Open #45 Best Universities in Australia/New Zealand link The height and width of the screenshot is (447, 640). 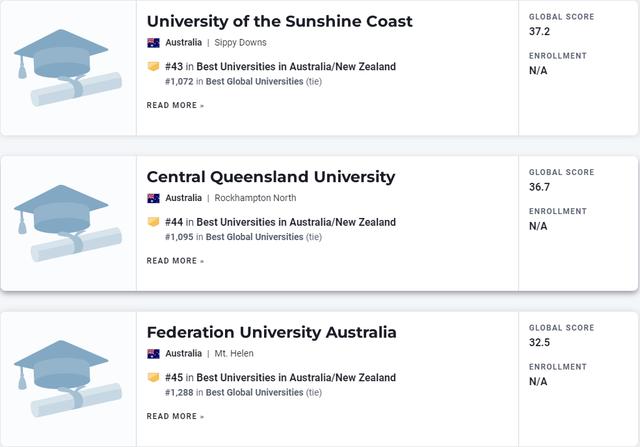280,378
